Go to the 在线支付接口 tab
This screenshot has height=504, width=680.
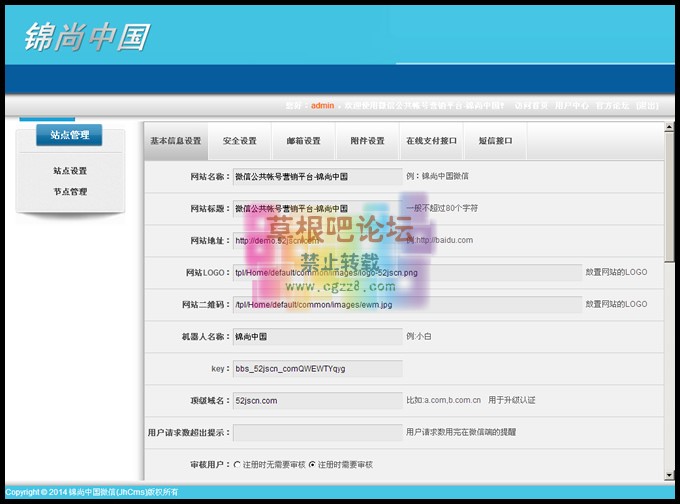[x=432, y=141]
